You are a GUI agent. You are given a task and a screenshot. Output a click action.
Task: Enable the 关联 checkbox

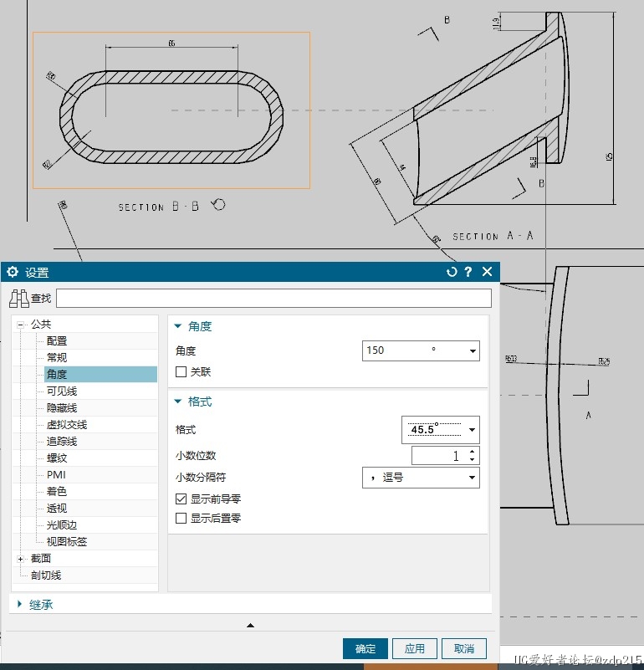click(x=181, y=371)
